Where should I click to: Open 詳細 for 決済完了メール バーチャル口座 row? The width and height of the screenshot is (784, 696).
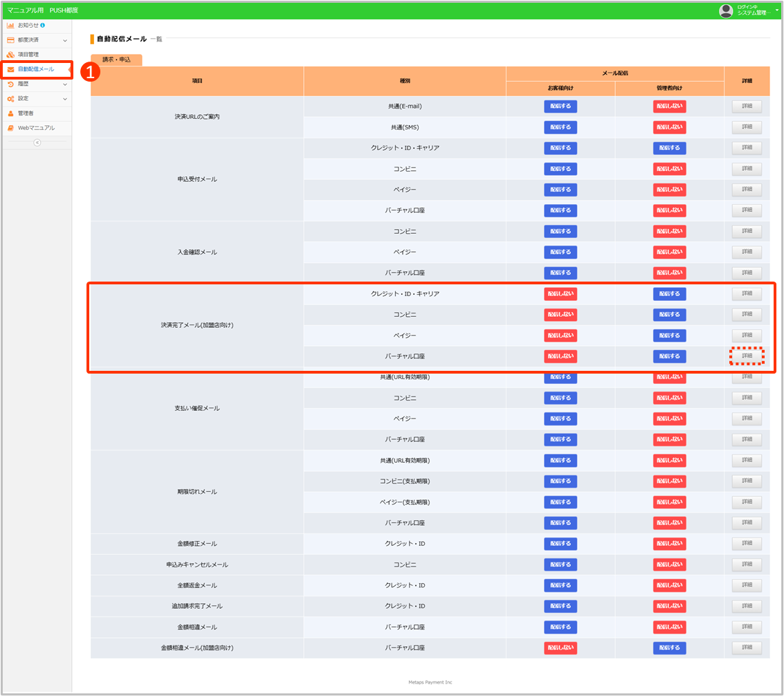pos(747,356)
